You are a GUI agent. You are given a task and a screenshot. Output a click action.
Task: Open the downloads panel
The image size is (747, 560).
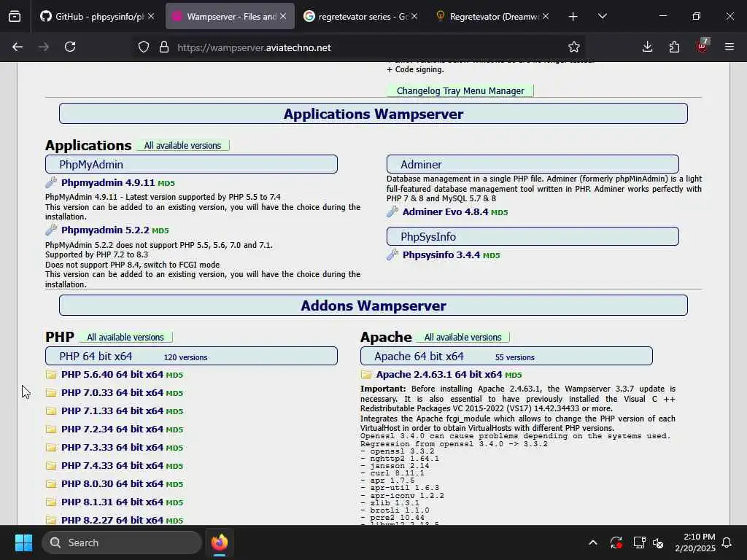pos(647,47)
